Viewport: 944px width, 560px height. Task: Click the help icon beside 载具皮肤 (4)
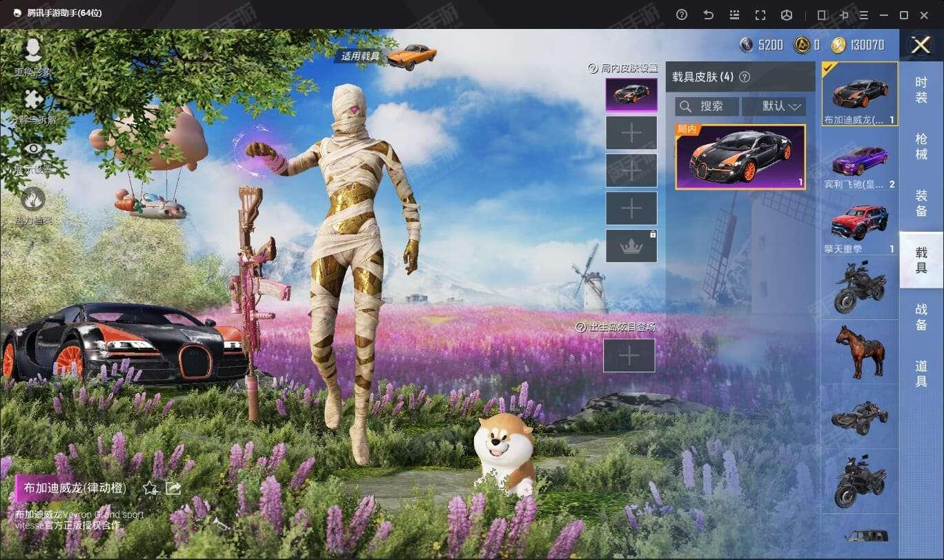[x=744, y=77]
